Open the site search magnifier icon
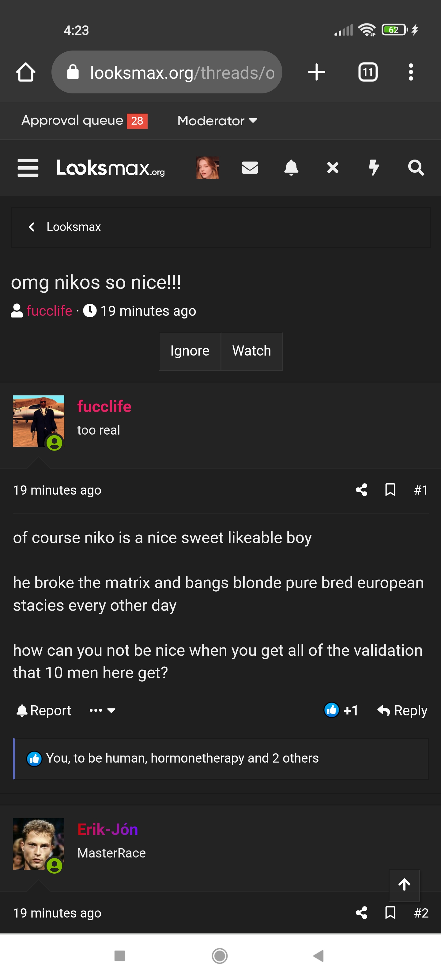Image resolution: width=441 pixels, height=980 pixels. click(416, 168)
